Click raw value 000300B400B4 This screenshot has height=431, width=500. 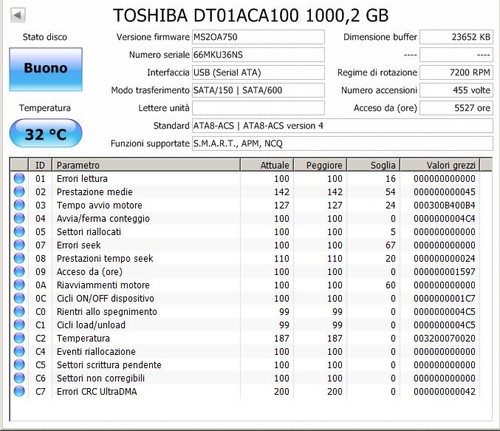tap(444, 205)
